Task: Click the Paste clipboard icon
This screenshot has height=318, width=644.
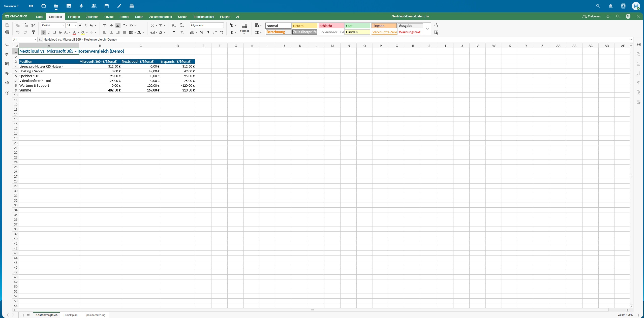Action: pos(25,25)
